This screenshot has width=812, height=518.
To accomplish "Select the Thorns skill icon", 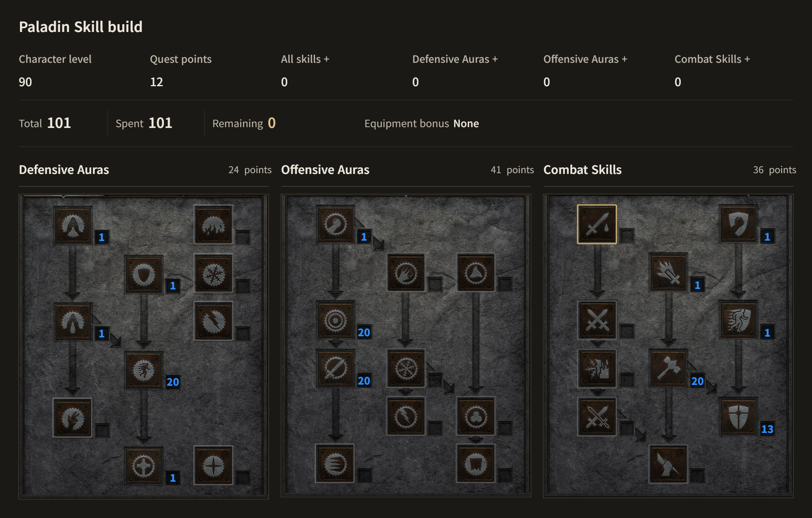I will point(476,273).
